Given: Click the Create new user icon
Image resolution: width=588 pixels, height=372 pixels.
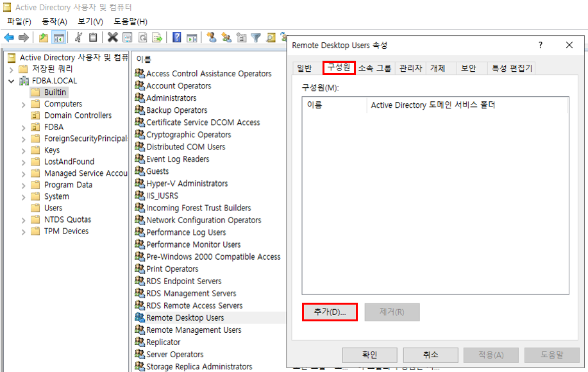Looking at the screenshot, I should coord(212,37).
